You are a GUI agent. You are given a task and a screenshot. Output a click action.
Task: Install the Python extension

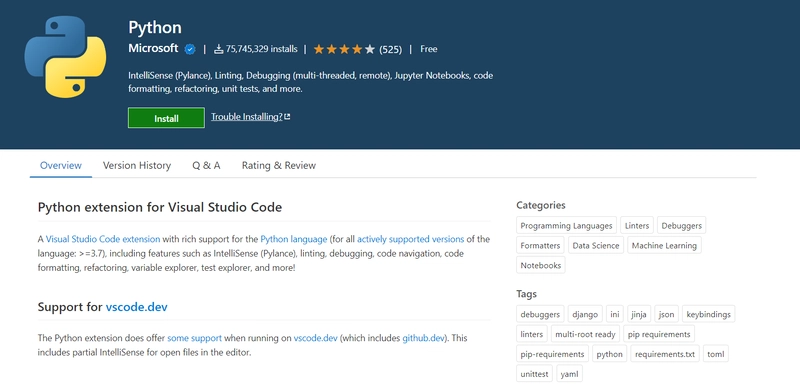point(166,118)
